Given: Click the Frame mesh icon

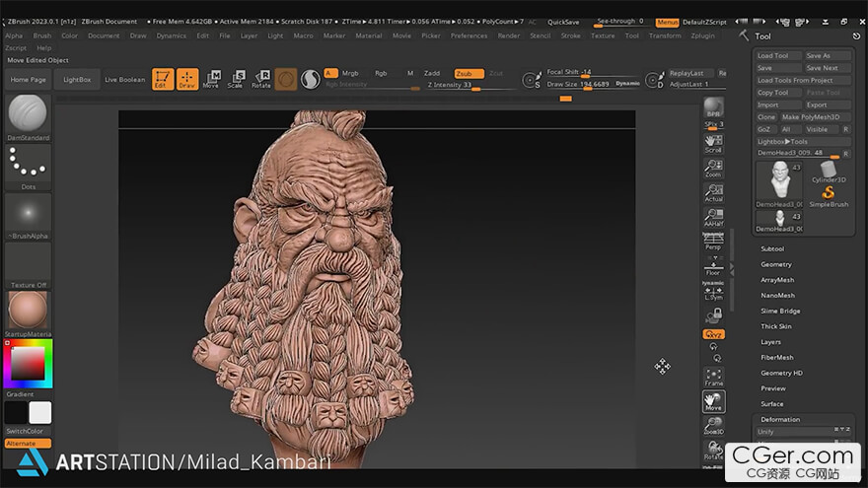Looking at the screenshot, I should pyautogui.click(x=713, y=377).
